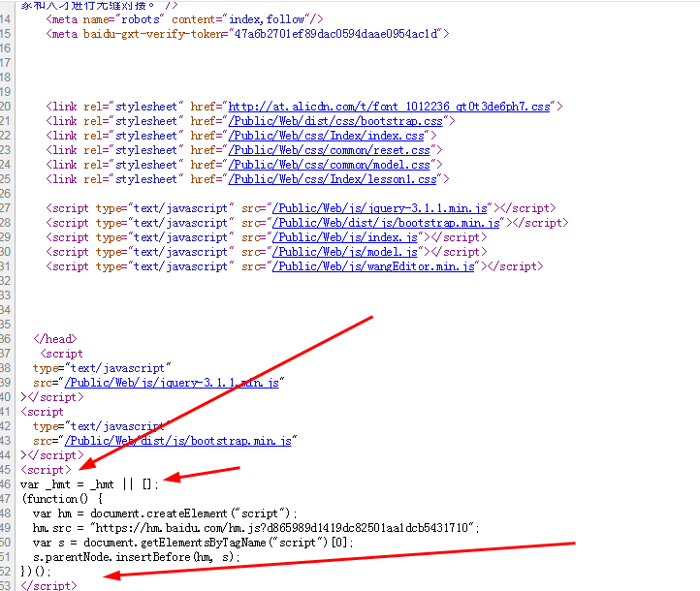The image size is (700, 591).
Task: Click the /Public/Web/js/index.js script link
Action: pos(347,237)
